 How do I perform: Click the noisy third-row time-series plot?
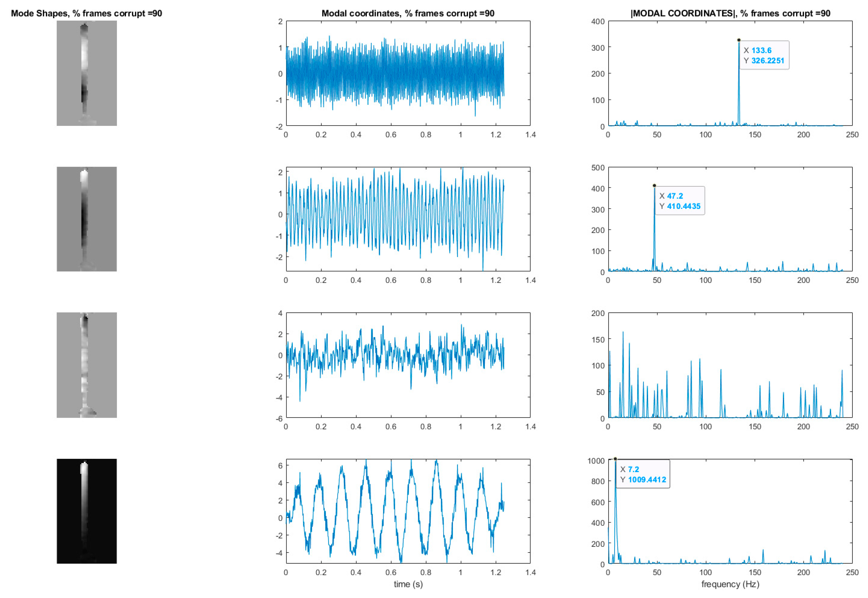[x=408, y=365]
